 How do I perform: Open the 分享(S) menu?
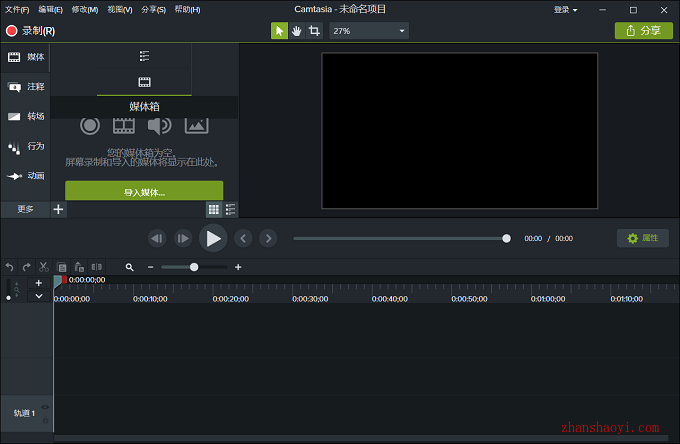coord(154,10)
